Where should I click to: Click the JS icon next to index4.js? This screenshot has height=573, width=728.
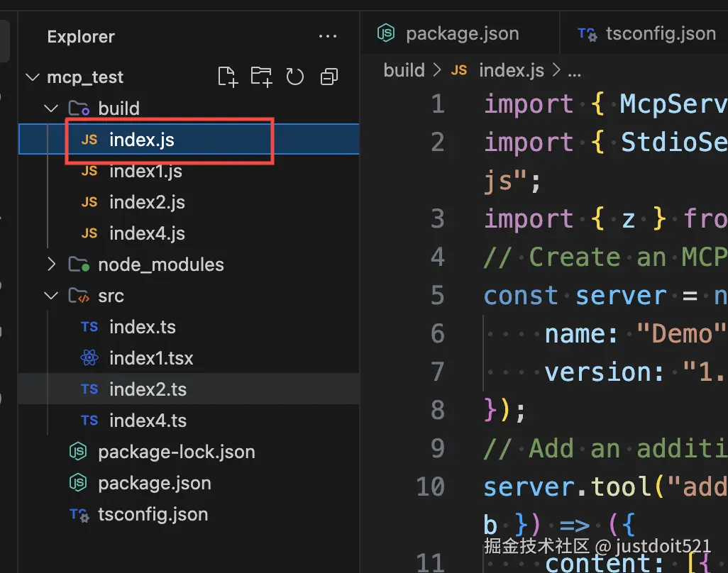click(x=89, y=233)
